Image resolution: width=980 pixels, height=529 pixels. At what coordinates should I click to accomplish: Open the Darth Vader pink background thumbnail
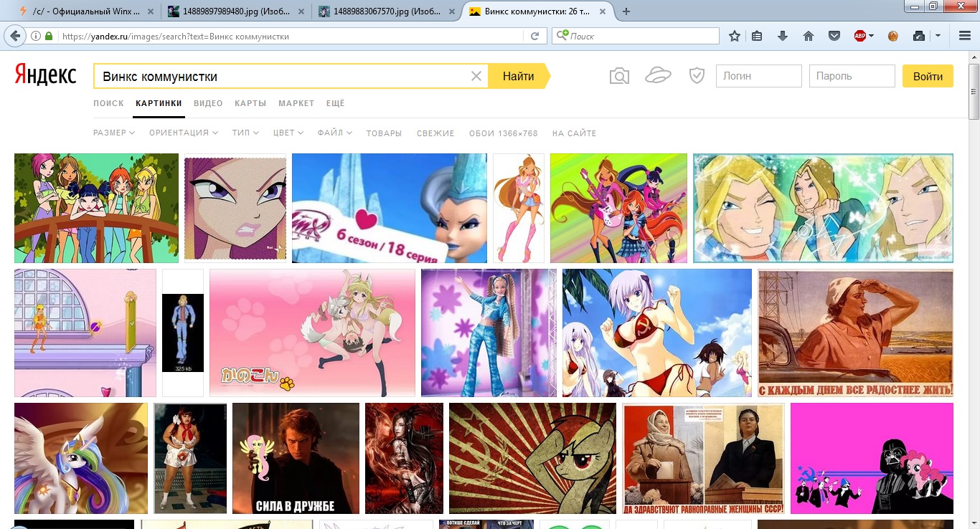872,459
